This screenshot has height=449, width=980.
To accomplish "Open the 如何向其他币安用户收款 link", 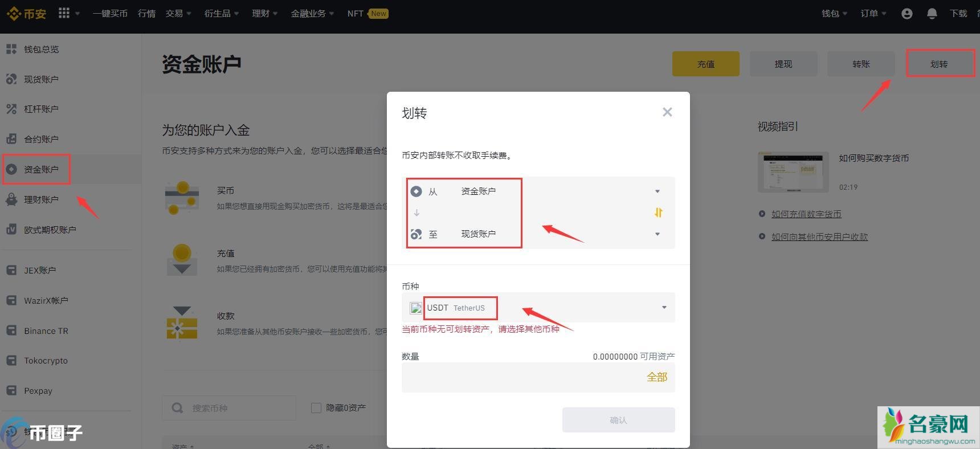I will 819,237.
